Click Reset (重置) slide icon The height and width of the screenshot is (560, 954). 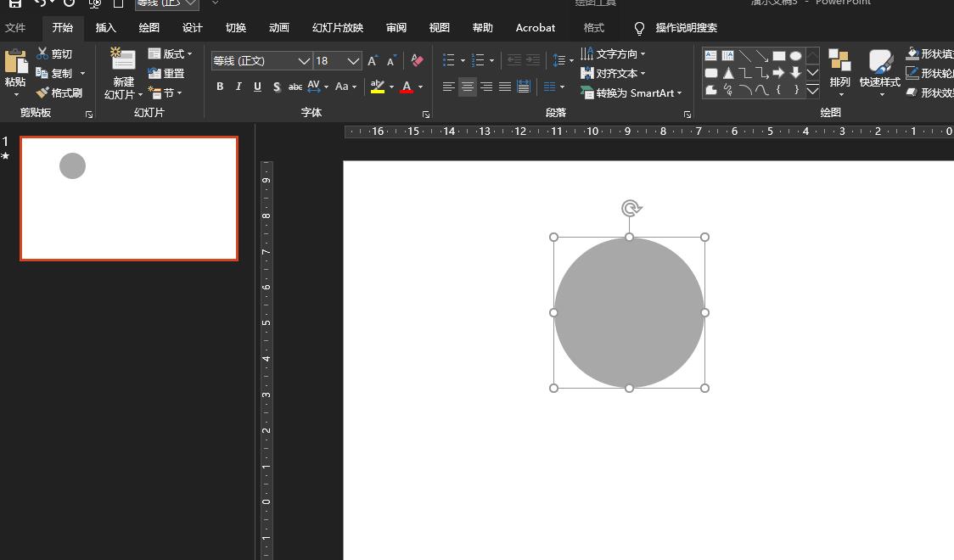click(x=154, y=73)
